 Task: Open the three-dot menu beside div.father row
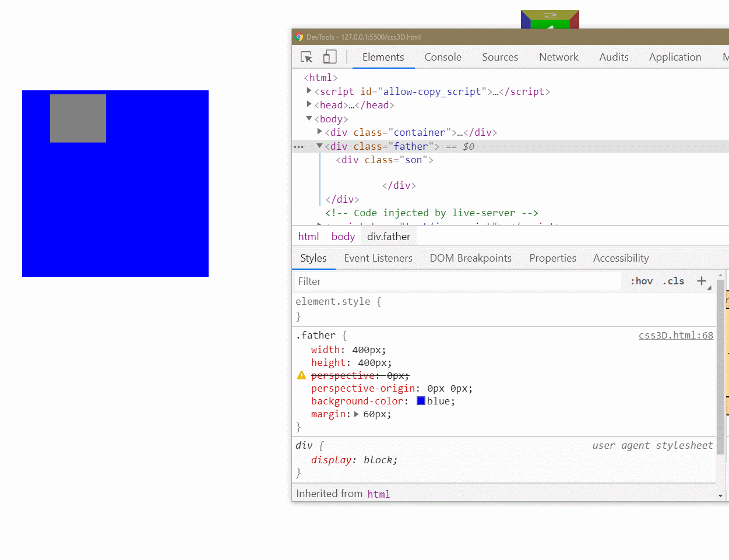(x=299, y=147)
